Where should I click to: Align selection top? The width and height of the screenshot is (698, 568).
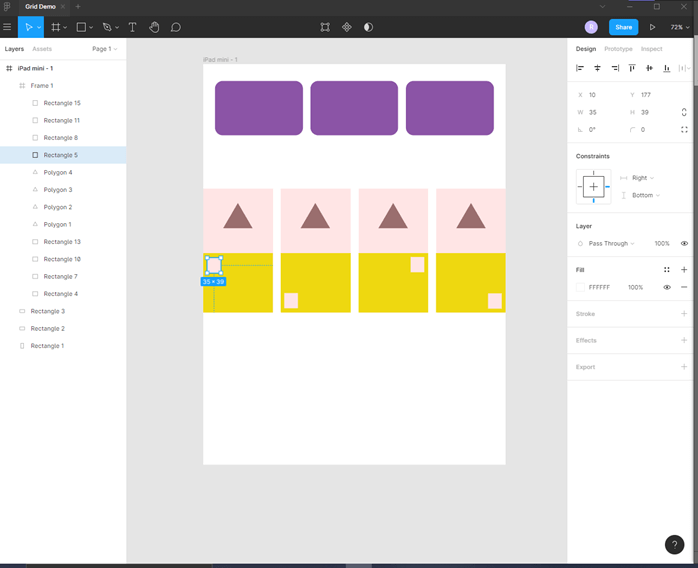pyautogui.click(x=632, y=68)
